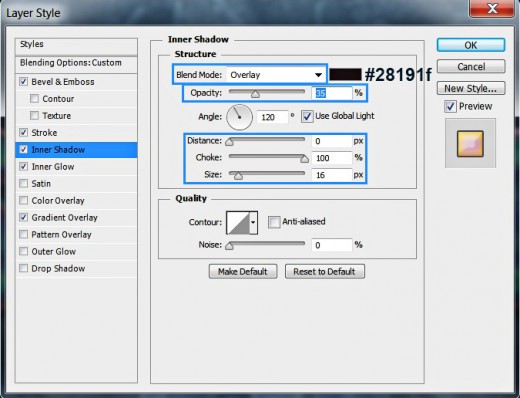Click the Distance value field

coord(332,141)
